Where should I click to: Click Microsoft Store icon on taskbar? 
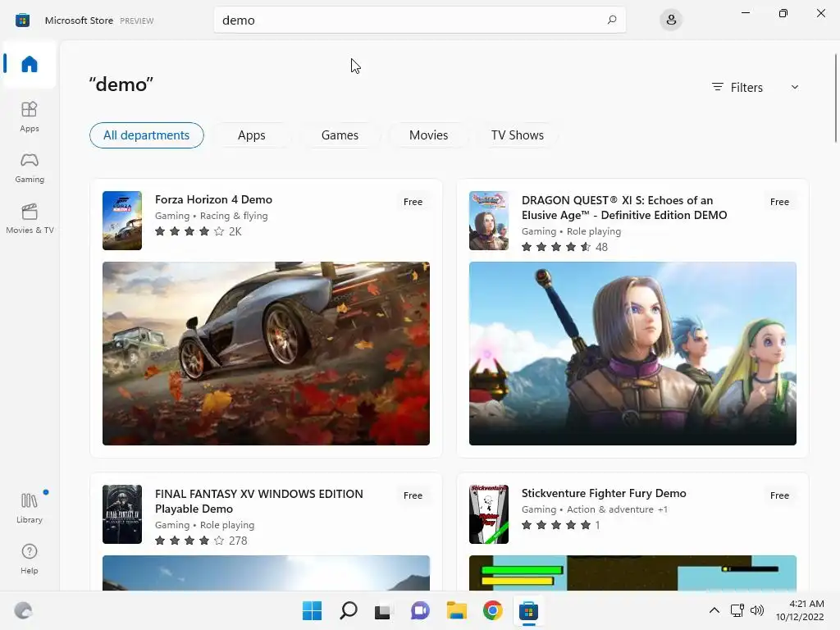[528, 610]
